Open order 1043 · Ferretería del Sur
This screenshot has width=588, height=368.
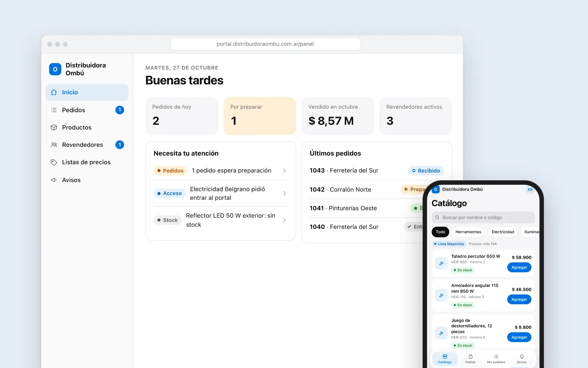[x=377, y=171]
